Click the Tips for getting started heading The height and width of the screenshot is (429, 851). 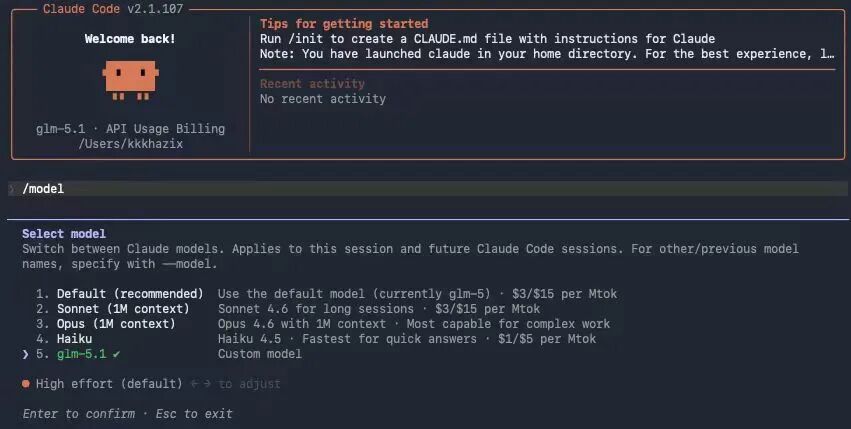point(344,24)
